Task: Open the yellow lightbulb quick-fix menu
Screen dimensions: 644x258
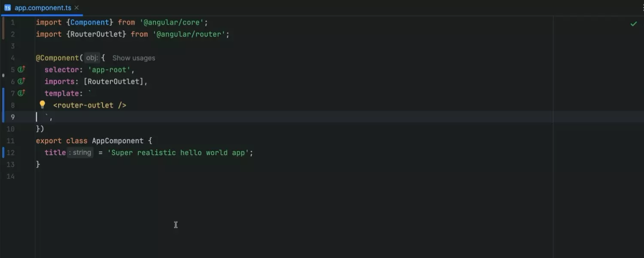Action: [x=42, y=104]
